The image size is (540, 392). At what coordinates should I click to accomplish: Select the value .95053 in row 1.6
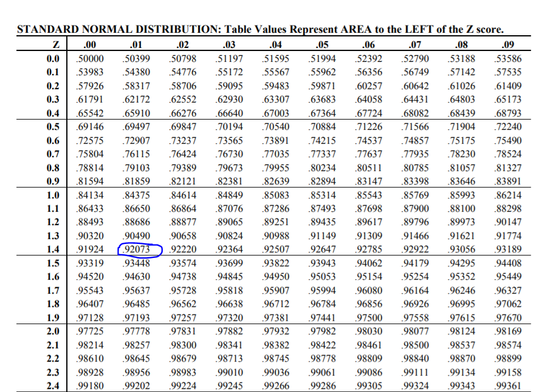point(323,277)
